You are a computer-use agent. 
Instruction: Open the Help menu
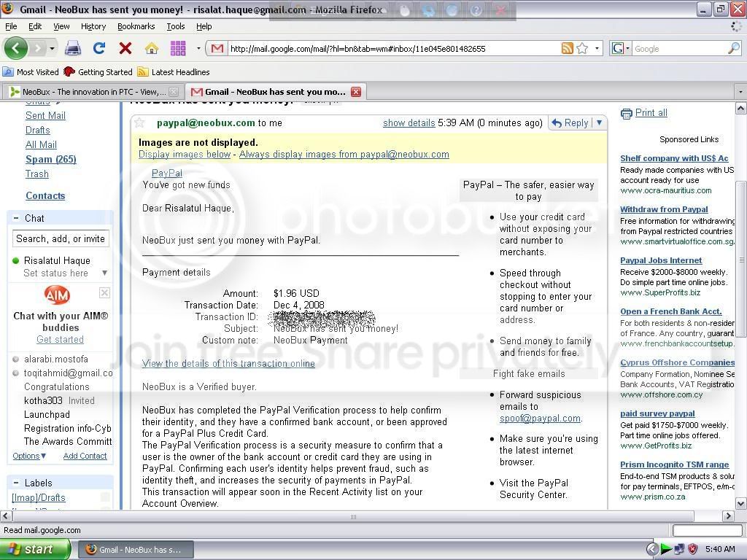click(x=204, y=26)
